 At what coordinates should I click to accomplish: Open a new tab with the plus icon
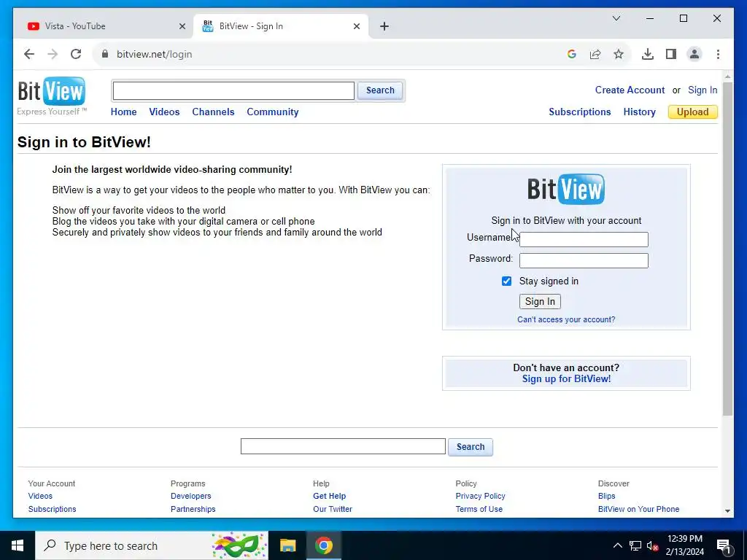tap(384, 26)
